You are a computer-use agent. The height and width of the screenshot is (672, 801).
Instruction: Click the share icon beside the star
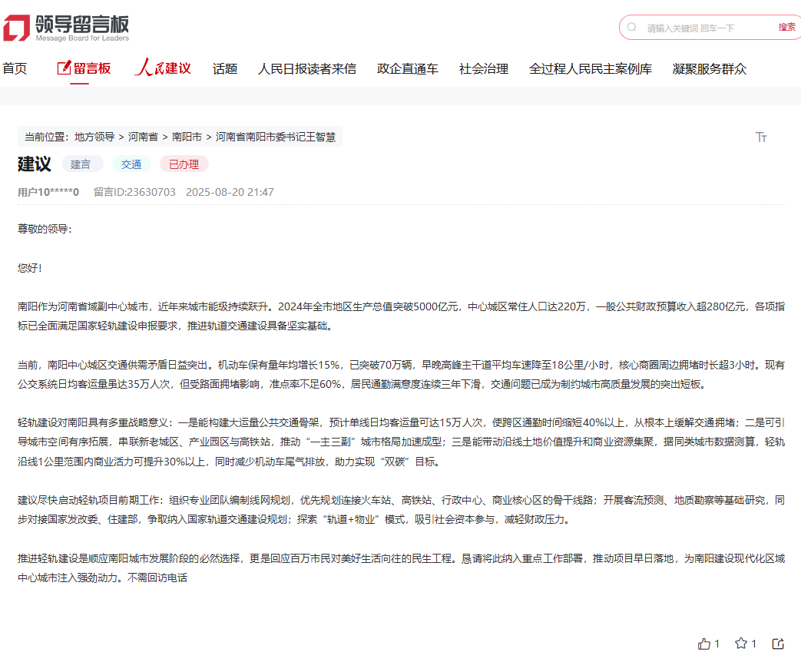(x=778, y=644)
